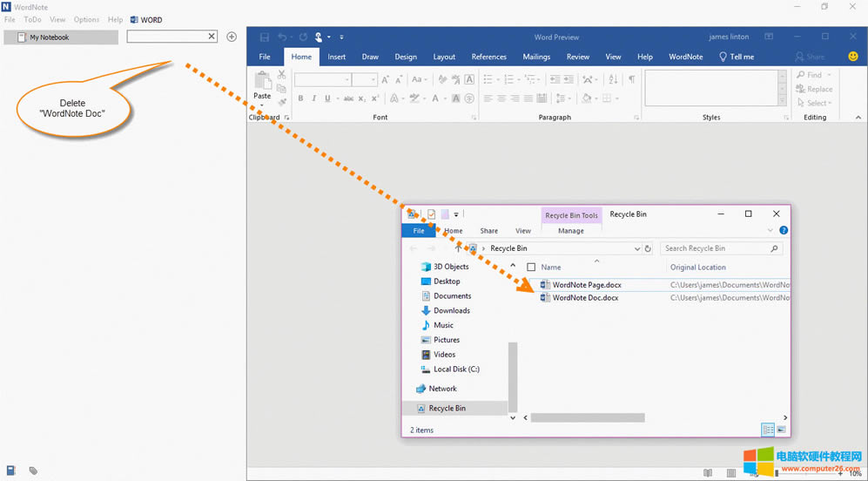
Task: Switch to large thumbnails view toggle
Action: tap(781, 430)
